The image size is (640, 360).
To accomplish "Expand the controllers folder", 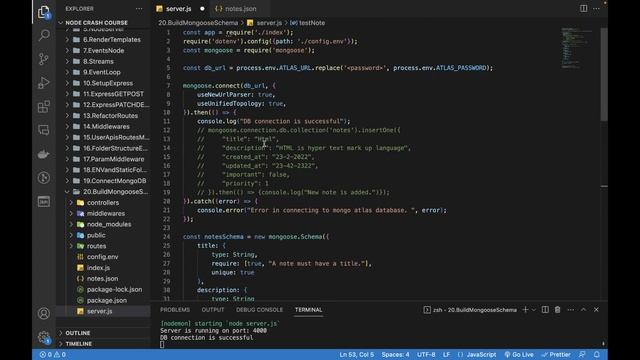I will [x=104, y=202].
